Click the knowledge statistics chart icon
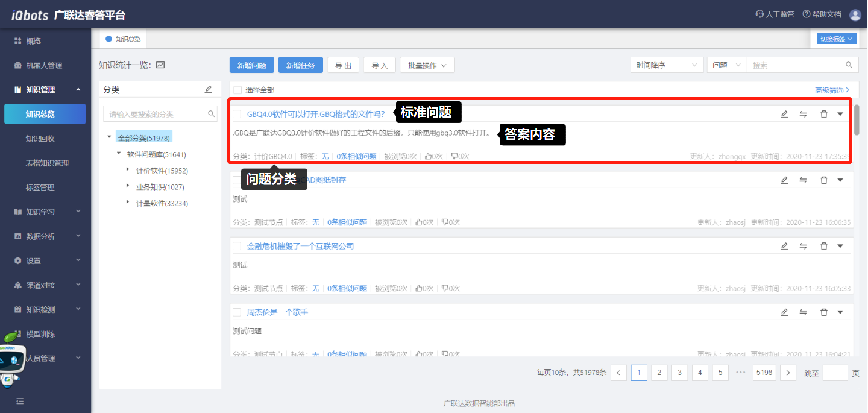 click(x=160, y=65)
